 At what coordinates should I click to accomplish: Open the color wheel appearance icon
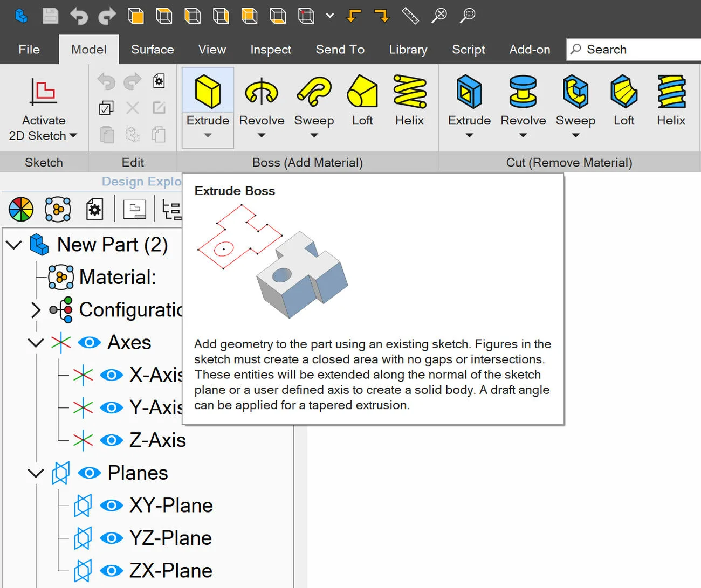point(21,209)
